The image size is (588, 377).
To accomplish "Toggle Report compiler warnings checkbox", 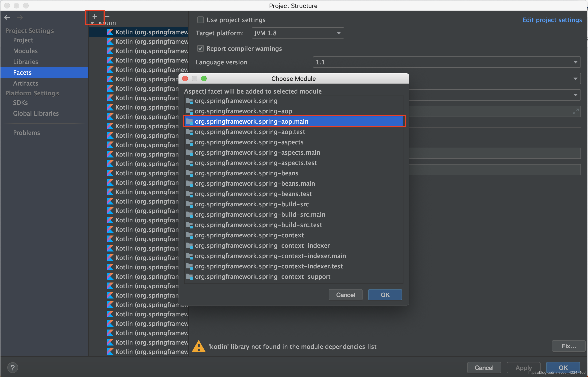I will click(x=200, y=48).
